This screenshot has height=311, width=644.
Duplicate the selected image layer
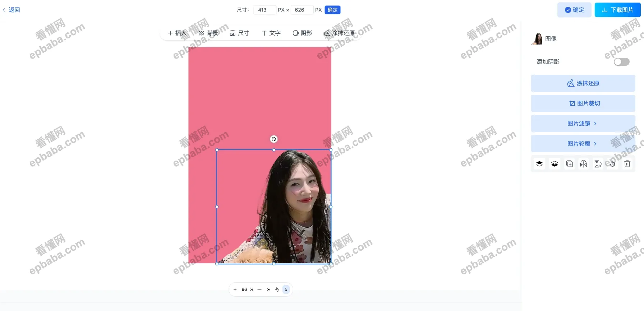(570, 164)
